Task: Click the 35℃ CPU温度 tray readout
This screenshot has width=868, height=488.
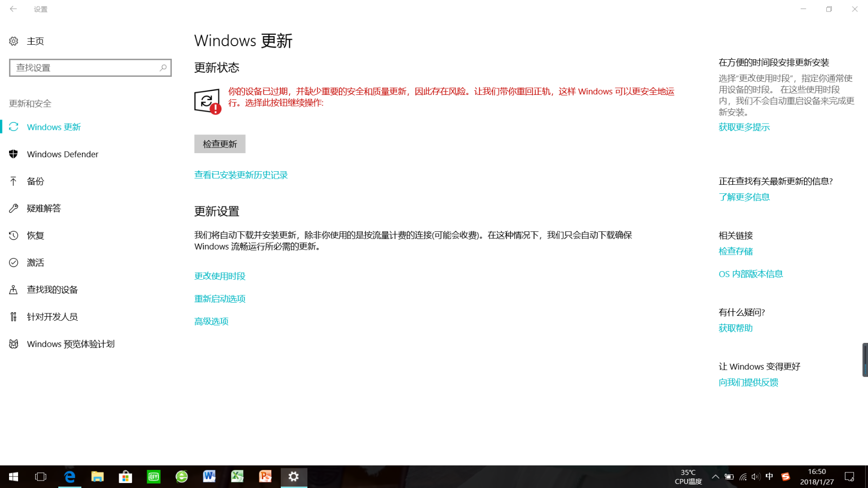Action: (x=688, y=476)
